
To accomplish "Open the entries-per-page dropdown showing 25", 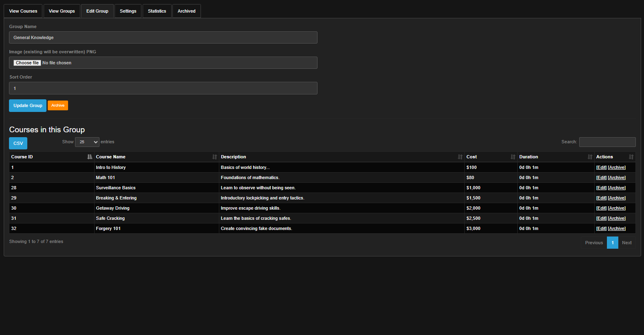I will point(87,142).
